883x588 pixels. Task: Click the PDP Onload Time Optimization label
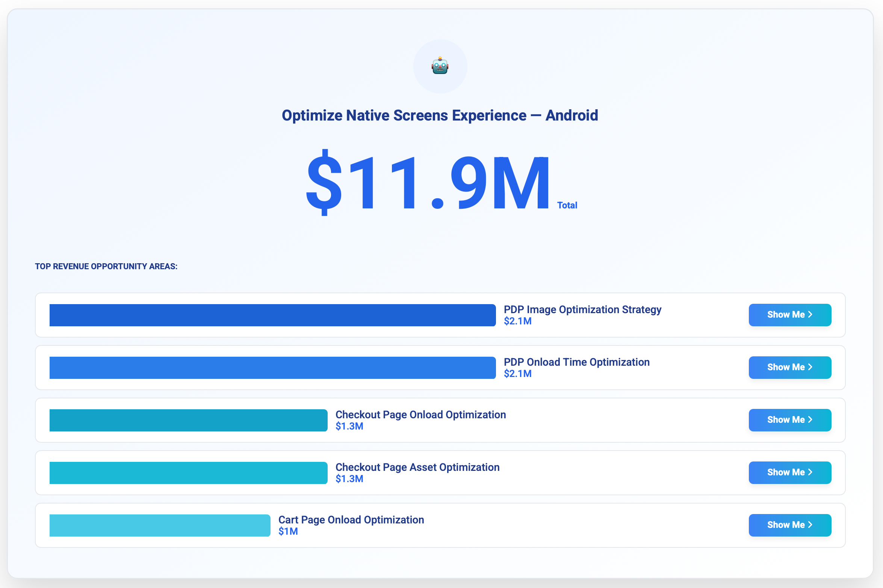(576, 362)
